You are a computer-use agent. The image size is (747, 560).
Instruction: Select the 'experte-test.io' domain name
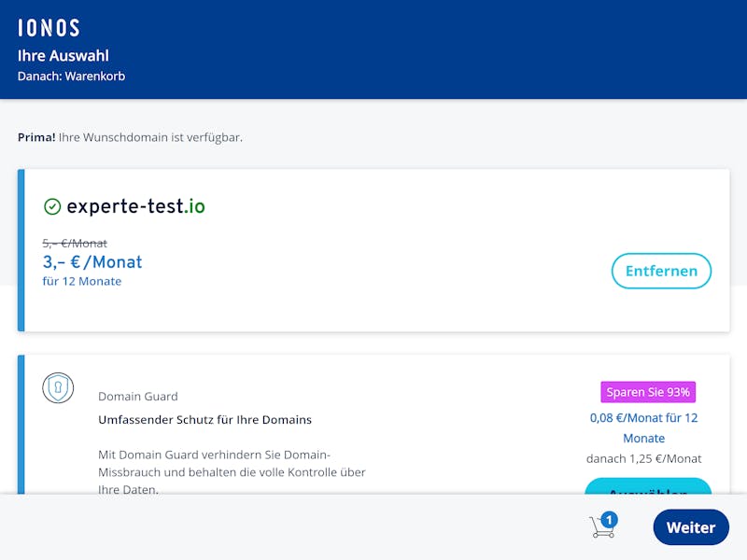point(135,206)
